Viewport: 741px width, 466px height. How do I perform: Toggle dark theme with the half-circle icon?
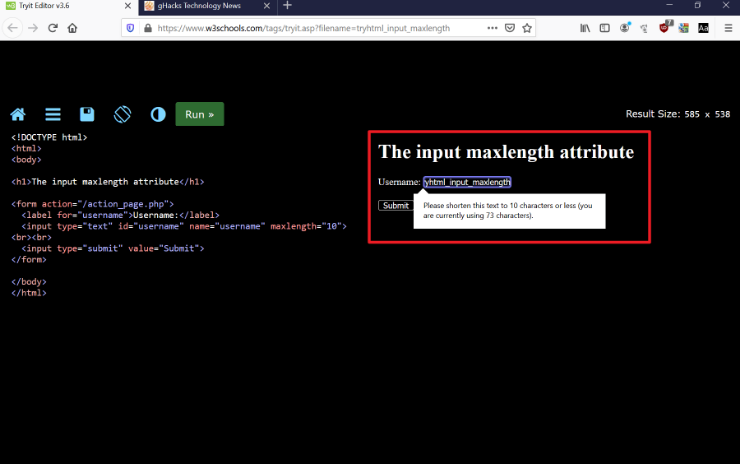click(158, 114)
